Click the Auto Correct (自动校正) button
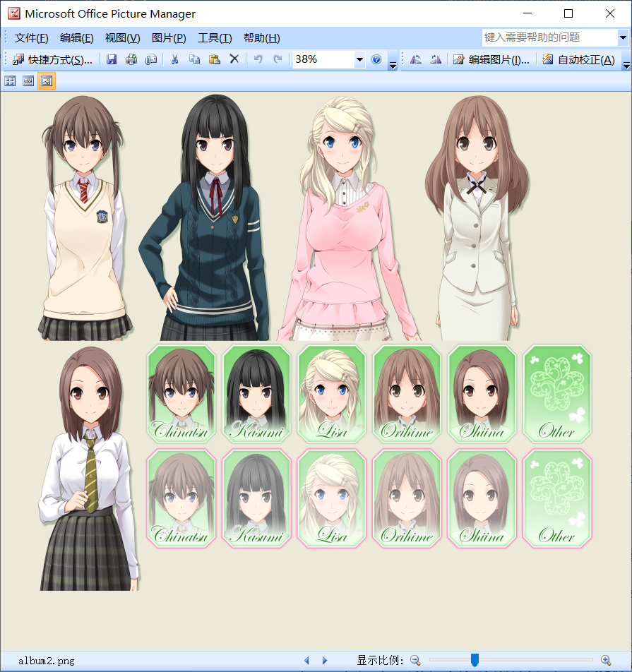Image resolution: width=632 pixels, height=672 pixels. (x=579, y=59)
